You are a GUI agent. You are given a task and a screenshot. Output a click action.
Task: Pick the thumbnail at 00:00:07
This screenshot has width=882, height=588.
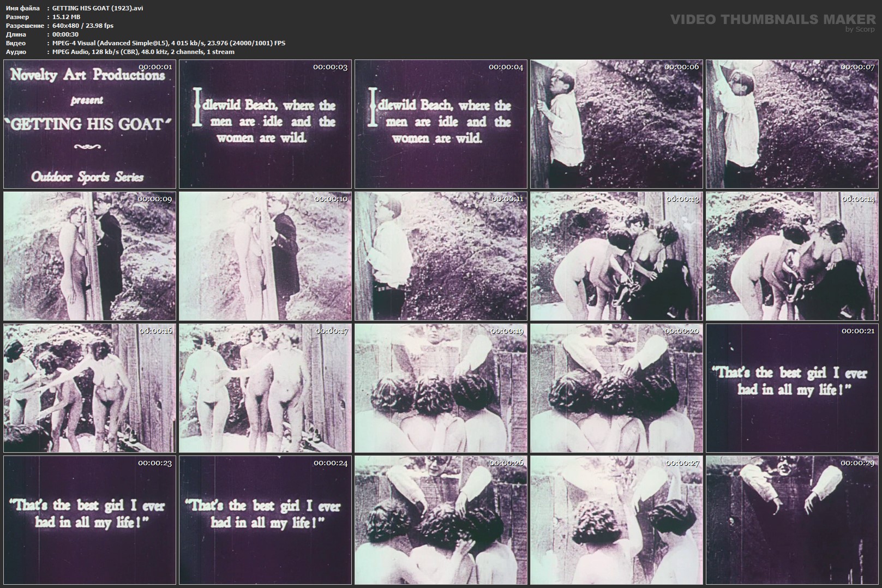(792, 124)
